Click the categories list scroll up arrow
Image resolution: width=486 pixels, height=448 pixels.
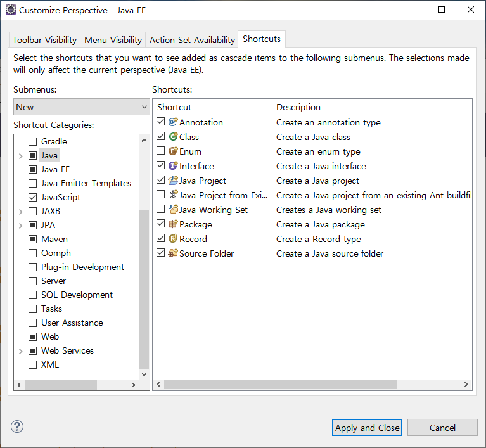click(144, 140)
